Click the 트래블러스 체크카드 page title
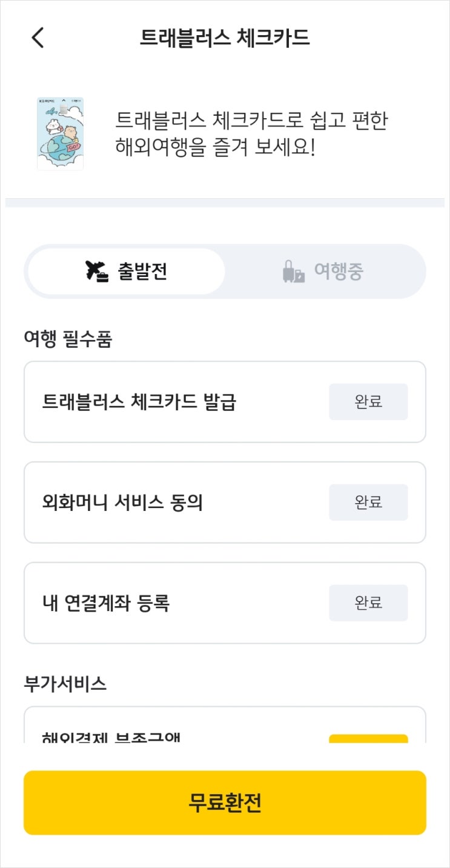Viewport: 450px width, 868px height. click(225, 38)
